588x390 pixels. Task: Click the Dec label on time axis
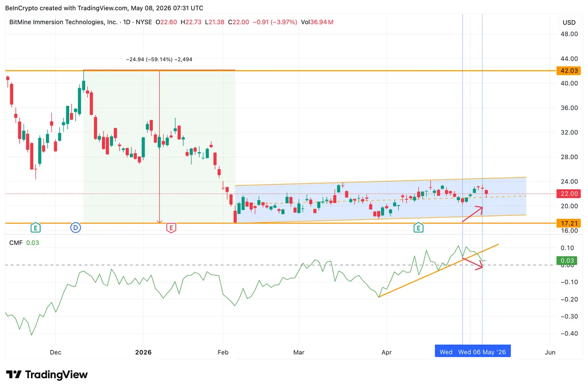55,352
